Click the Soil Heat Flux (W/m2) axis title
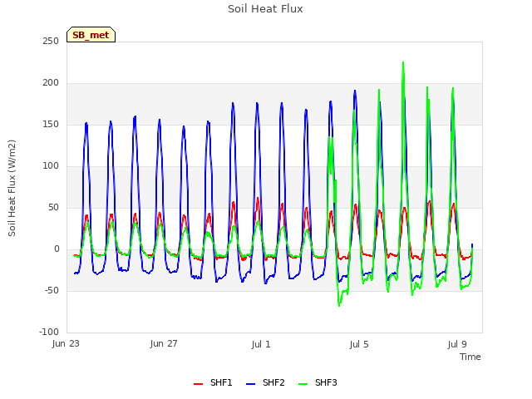The width and height of the screenshot is (532, 399). (x=12, y=188)
